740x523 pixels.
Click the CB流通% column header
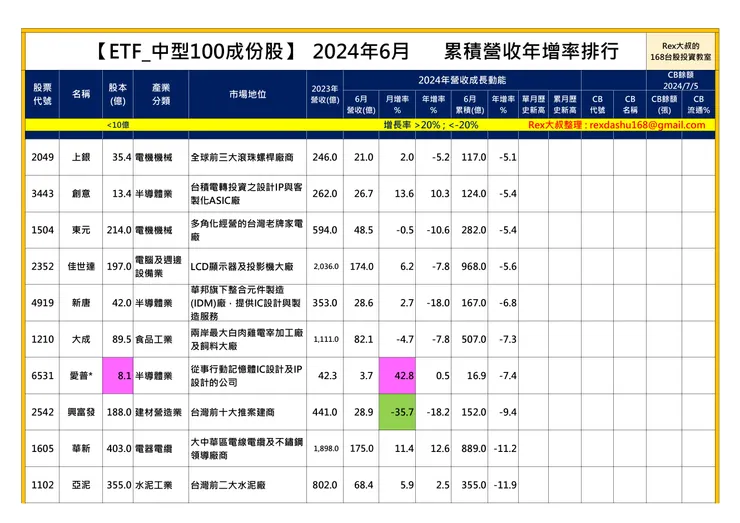pyautogui.click(x=698, y=104)
